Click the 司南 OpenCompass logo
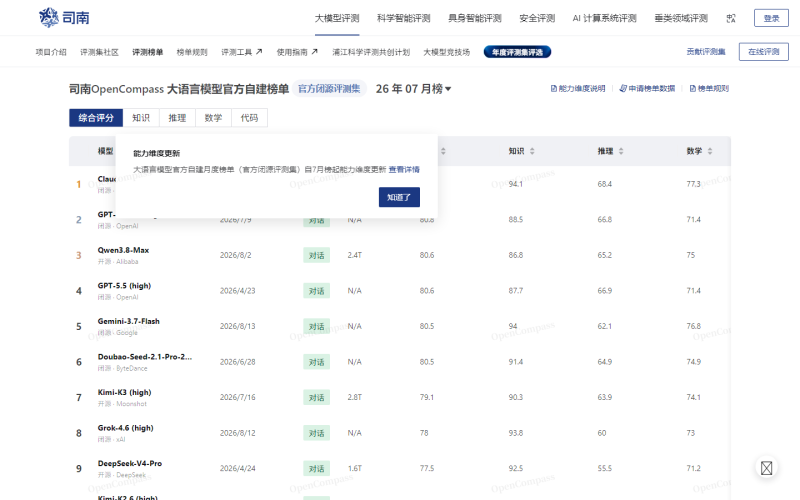This screenshot has width=800, height=500. [x=64, y=17]
